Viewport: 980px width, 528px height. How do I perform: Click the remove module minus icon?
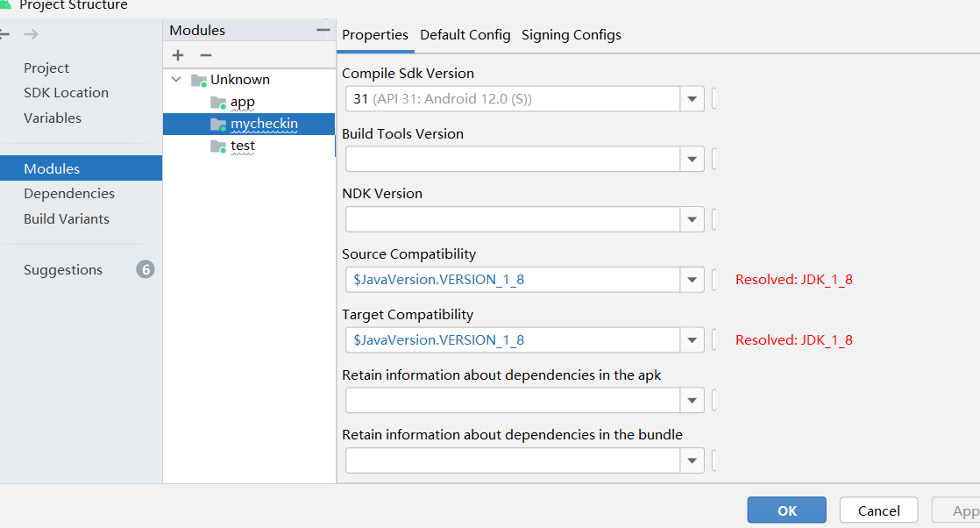point(206,55)
